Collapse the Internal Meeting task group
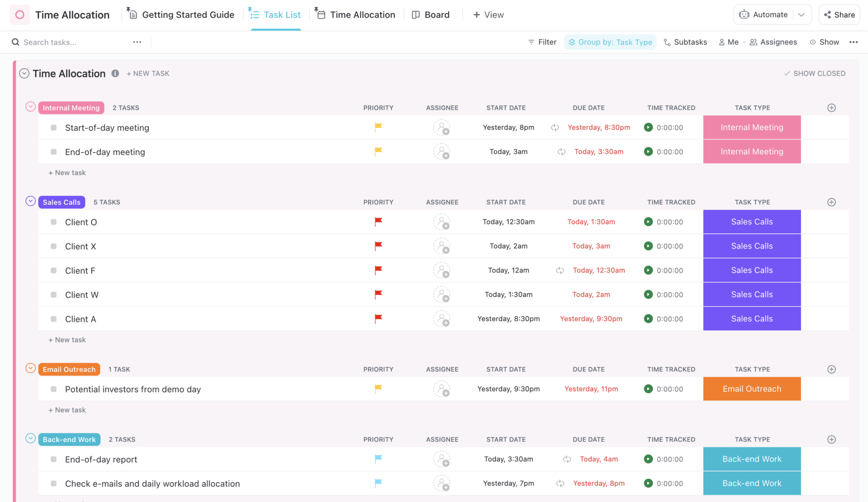Image resolution: width=868 pixels, height=502 pixels. [x=29, y=107]
